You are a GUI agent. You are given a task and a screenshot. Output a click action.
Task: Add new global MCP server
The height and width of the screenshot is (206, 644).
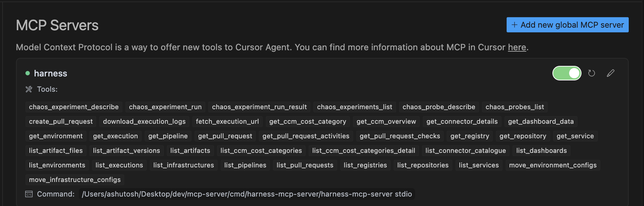(568, 25)
